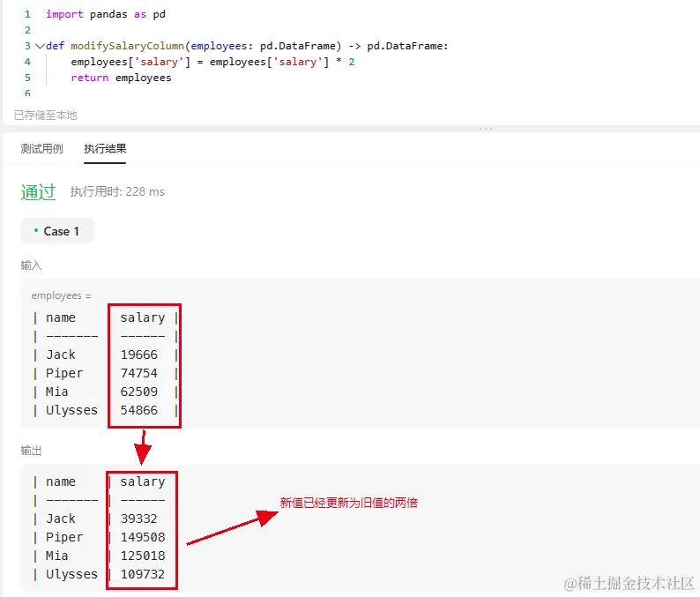Click the name Mia in the output table
Screen dimensions: 700x597
tap(56, 556)
